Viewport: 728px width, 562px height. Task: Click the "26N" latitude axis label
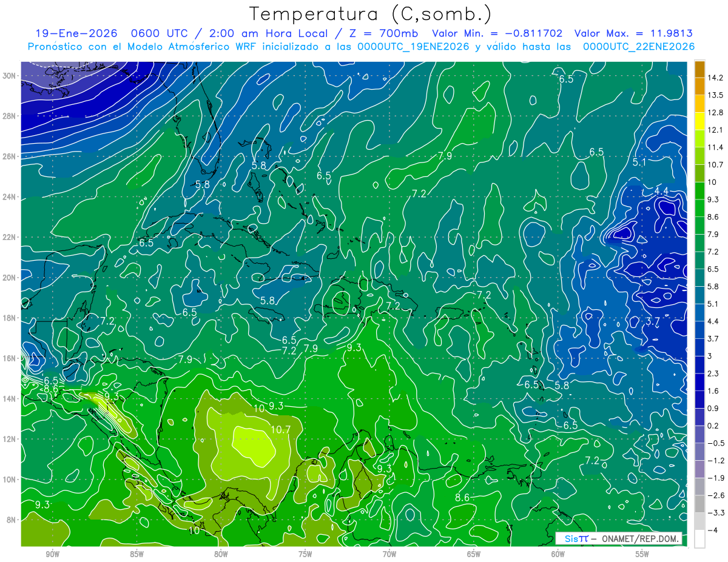[9, 156]
